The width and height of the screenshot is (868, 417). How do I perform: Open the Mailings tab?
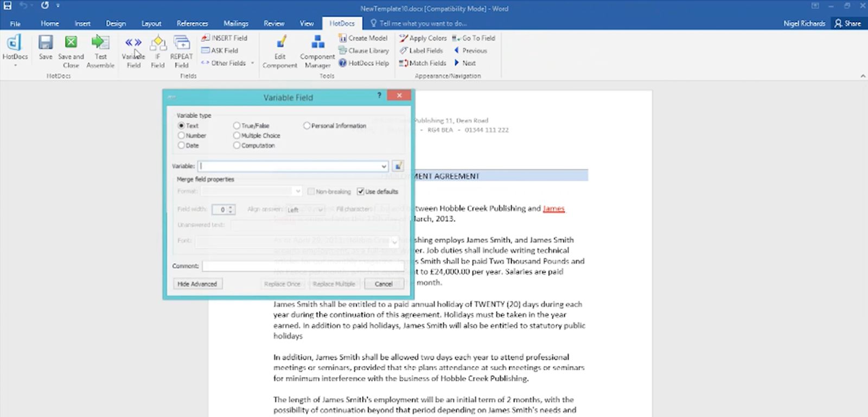click(236, 23)
